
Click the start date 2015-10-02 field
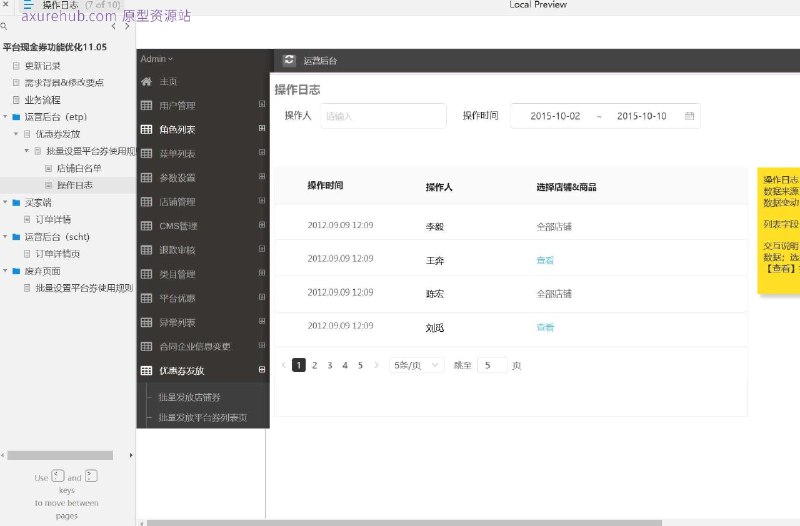tap(555, 116)
